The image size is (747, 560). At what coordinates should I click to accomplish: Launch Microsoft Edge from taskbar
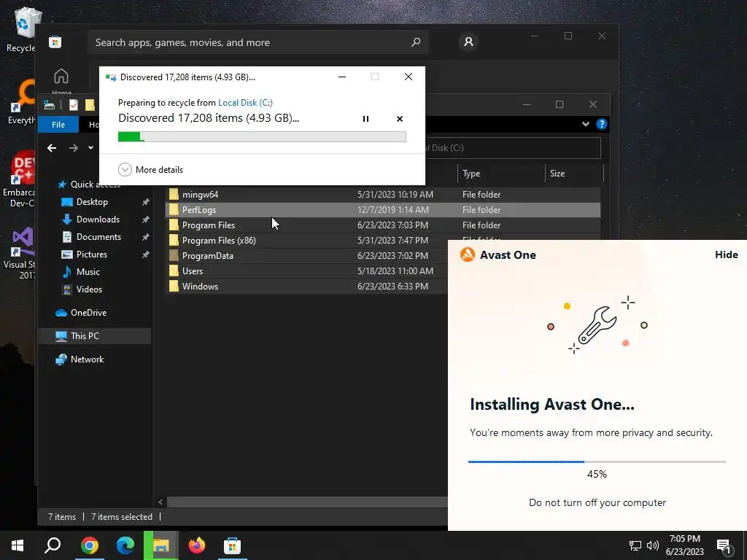125,545
